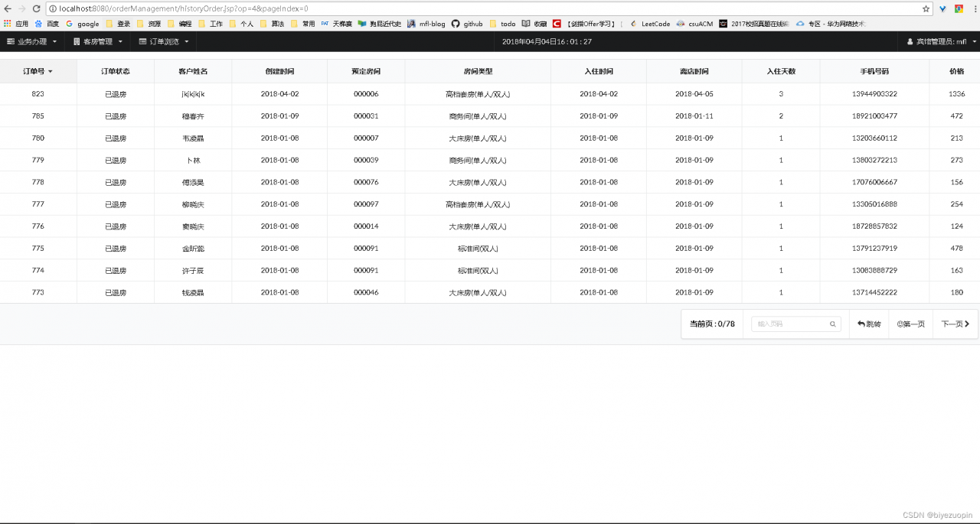This screenshot has height=524, width=980.
Task: Open the 算法 bookmark folder
Action: [x=271, y=24]
